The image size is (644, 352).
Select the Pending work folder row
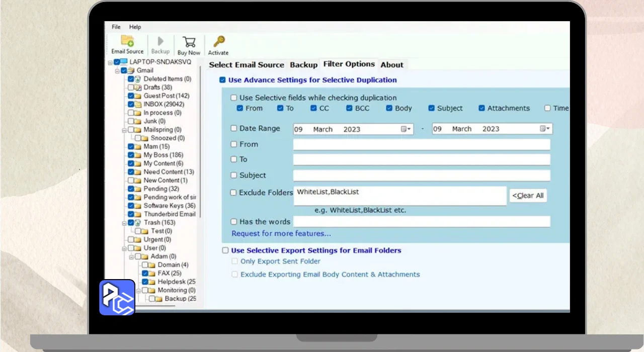(170, 197)
